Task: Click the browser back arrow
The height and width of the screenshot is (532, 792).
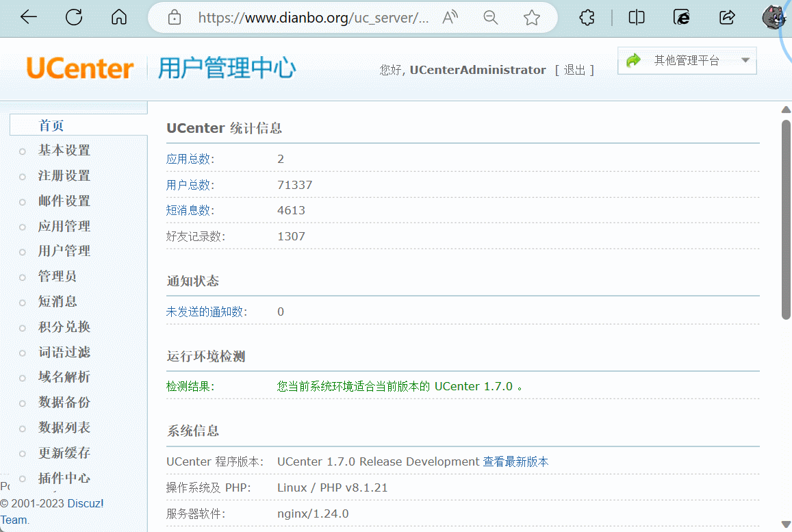Action: (29, 17)
